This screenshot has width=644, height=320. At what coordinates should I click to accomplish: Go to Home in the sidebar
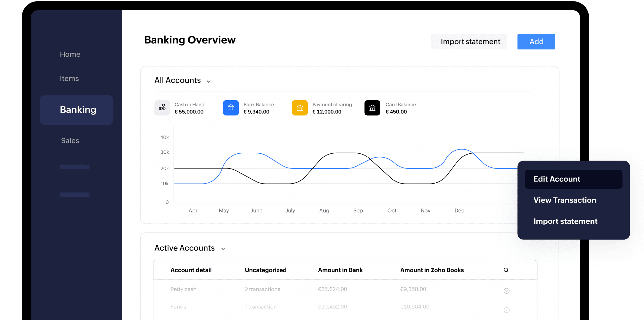(x=70, y=54)
